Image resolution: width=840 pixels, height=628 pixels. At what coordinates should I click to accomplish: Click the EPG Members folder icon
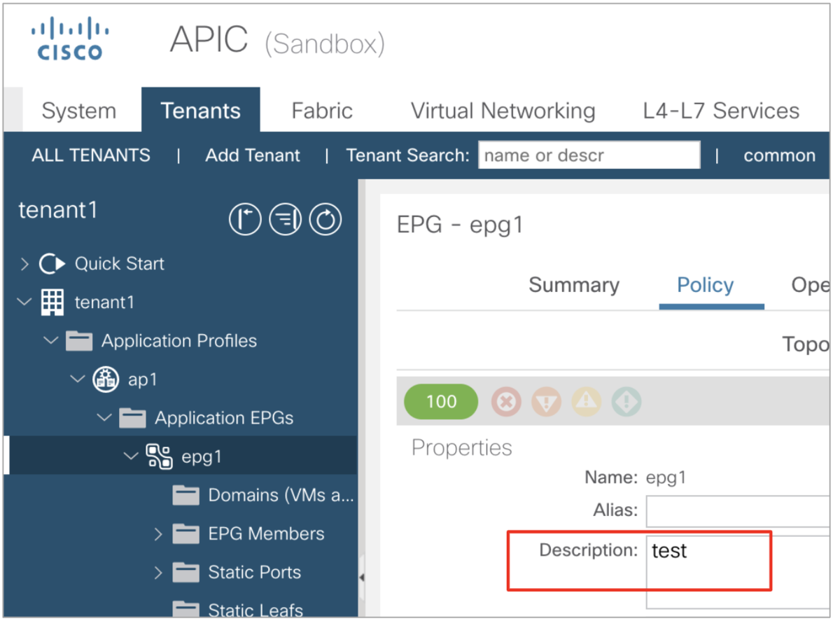click(185, 534)
